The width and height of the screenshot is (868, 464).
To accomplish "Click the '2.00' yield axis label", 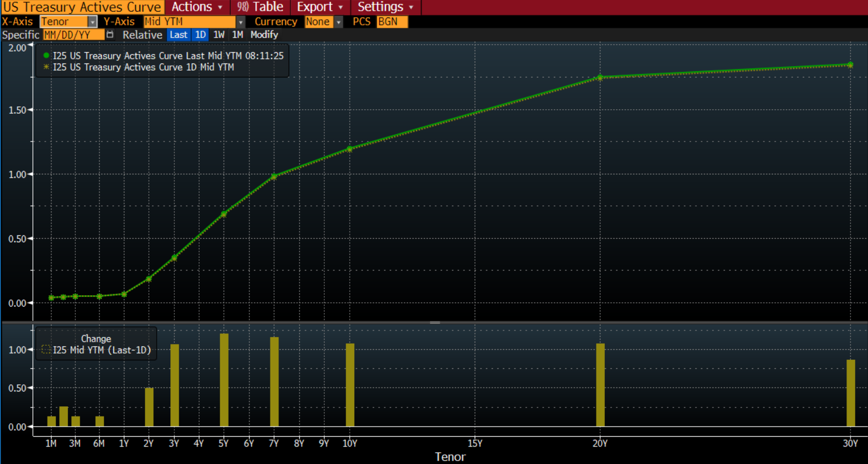I will [x=17, y=48].
